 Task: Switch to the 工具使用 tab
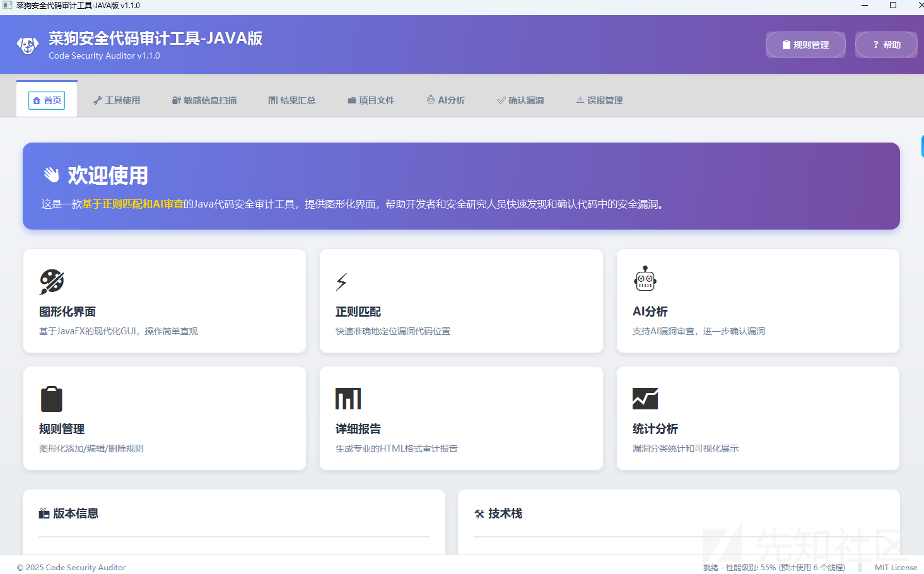pos(117,100)
